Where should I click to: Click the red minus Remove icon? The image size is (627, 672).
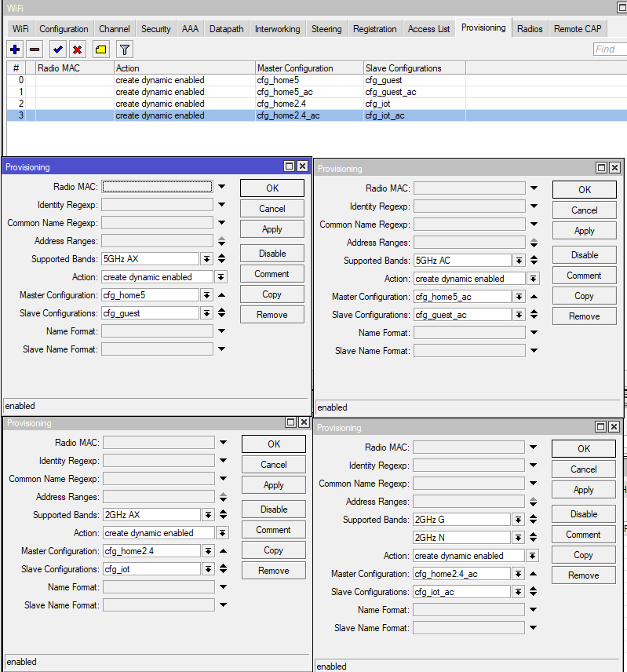tap(35, 49)
